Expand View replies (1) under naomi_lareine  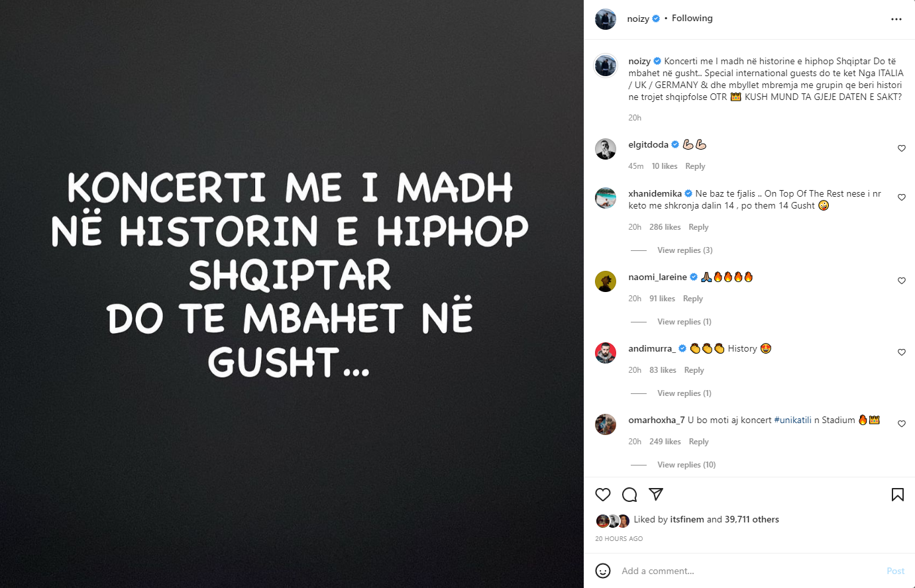tap(684, 322)
